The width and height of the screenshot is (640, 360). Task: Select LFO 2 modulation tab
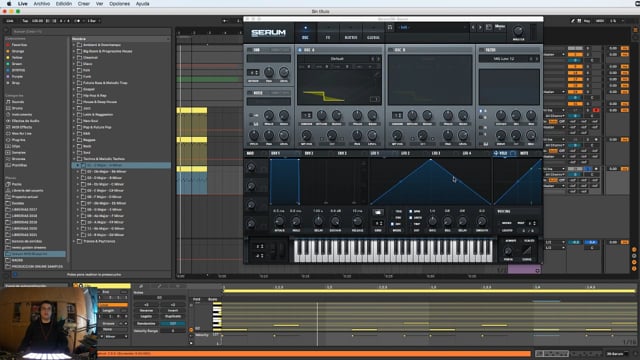405,153
